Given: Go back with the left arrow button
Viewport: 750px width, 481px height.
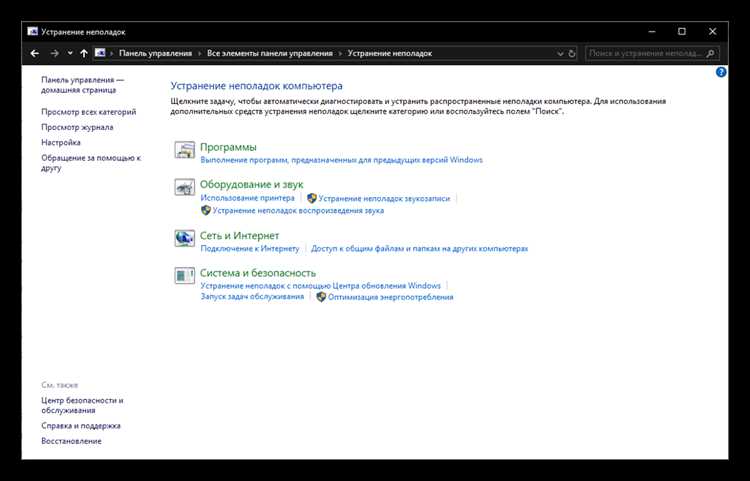Looking at the screenshot, I should tap(34, 54).
